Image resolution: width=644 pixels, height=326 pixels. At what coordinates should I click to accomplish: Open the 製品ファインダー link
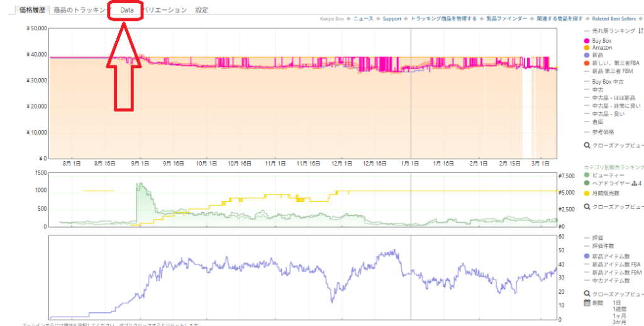(508, 19)
